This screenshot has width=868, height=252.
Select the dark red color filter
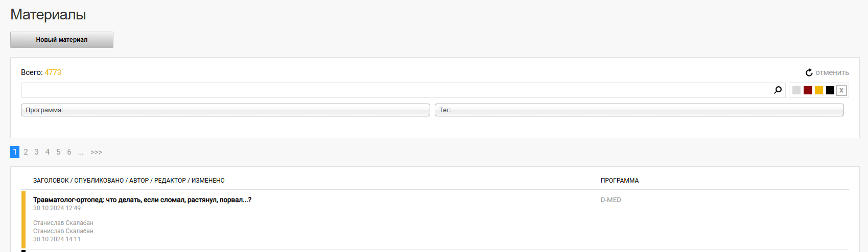[808, 90]
